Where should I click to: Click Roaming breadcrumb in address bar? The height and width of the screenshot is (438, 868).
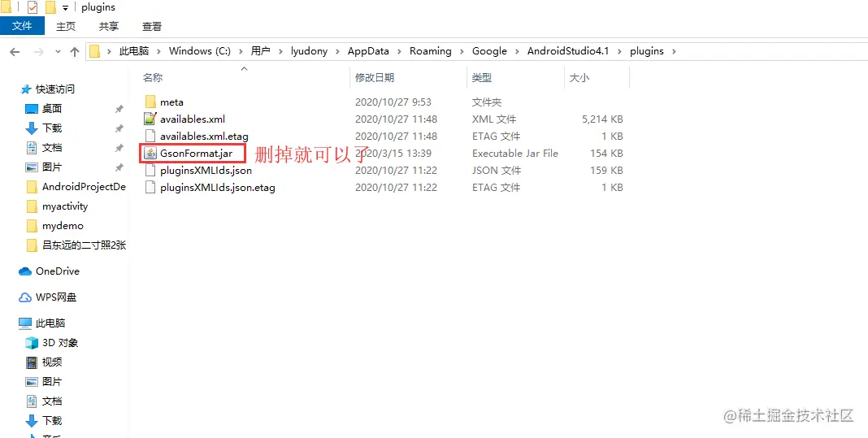[431, 51]
